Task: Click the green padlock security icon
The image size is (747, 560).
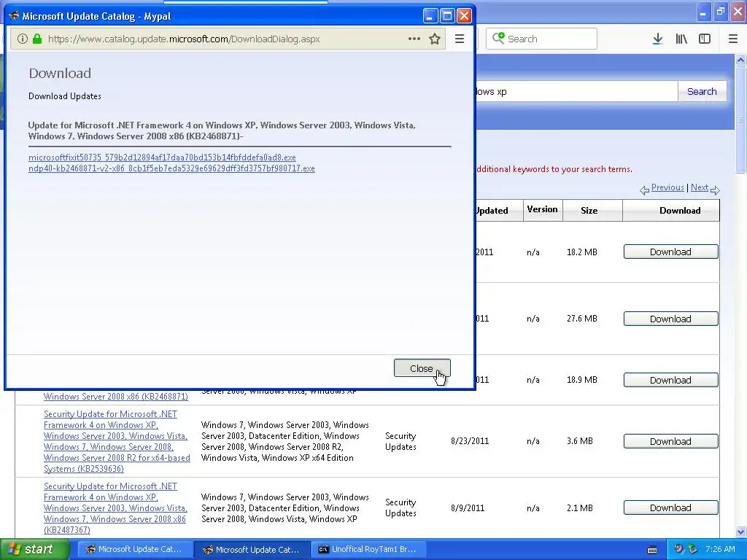Action: pyautogui.click(x=37, y=39)
